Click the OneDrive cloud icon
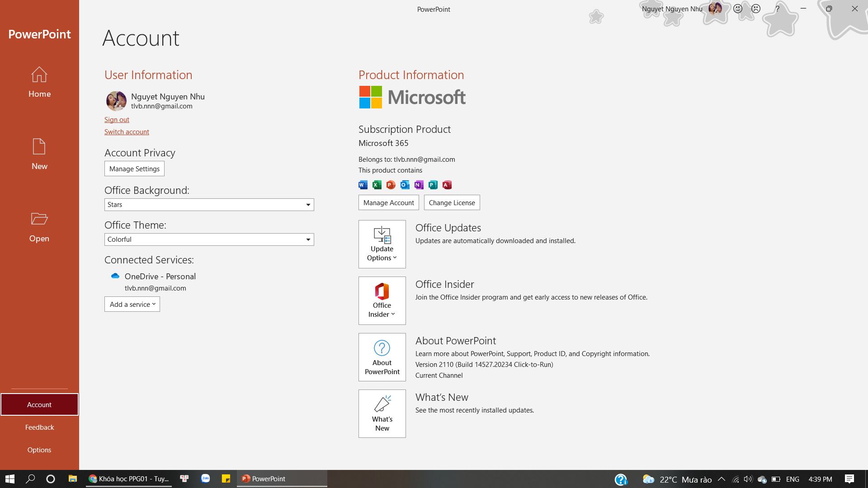Image resolution: width=868 pixels, height=488 pixels. tap(115, 276)
